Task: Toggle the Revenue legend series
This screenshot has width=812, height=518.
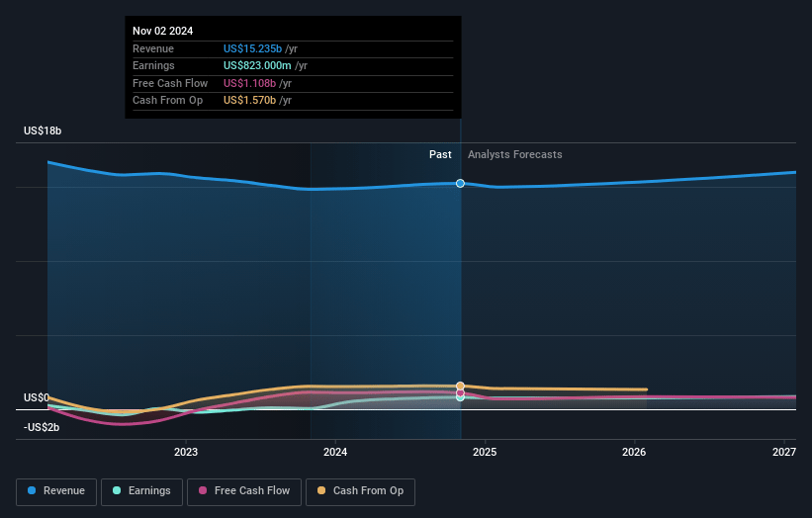Action: pos(56,491)
